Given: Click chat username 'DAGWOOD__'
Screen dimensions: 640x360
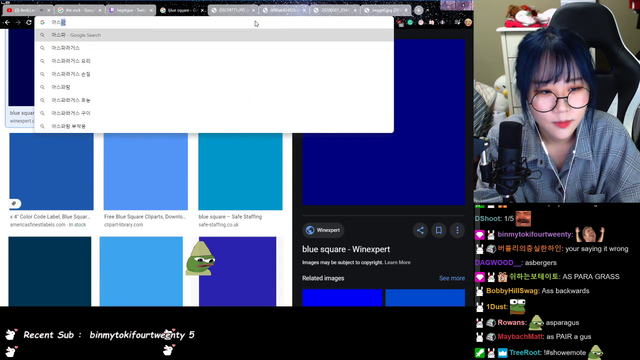Looking at the screenshot, I should [x=498, y=263].
